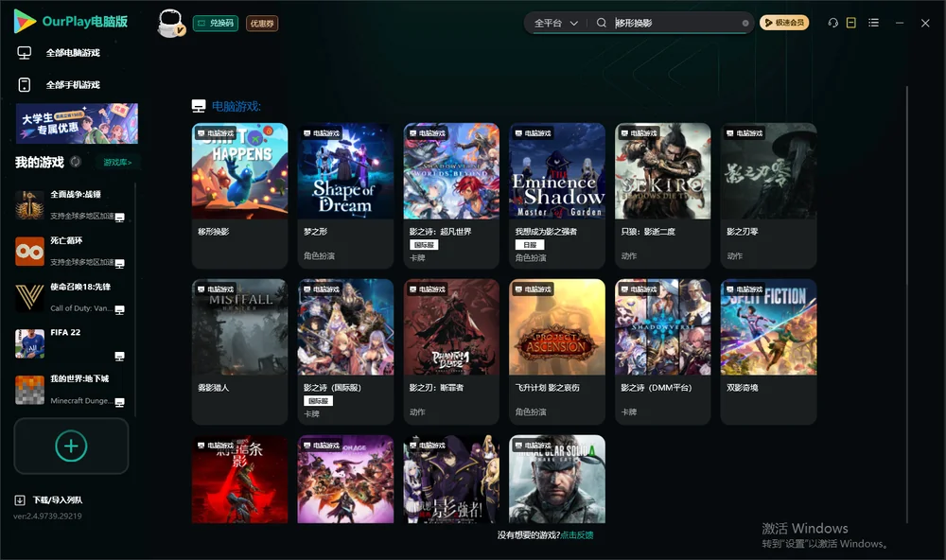Click the 使命召唤18:先锋 game icon
The image size is (946, 560).
(29, 297)
